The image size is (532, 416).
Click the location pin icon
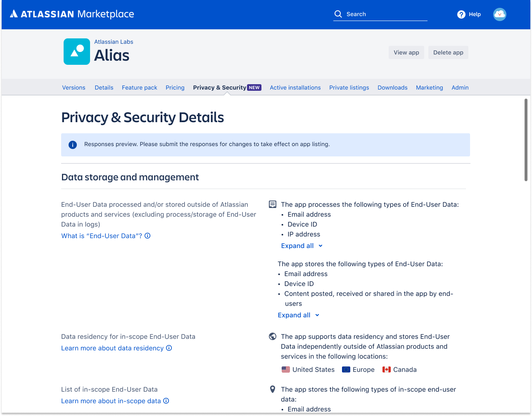tap(273, 389)
